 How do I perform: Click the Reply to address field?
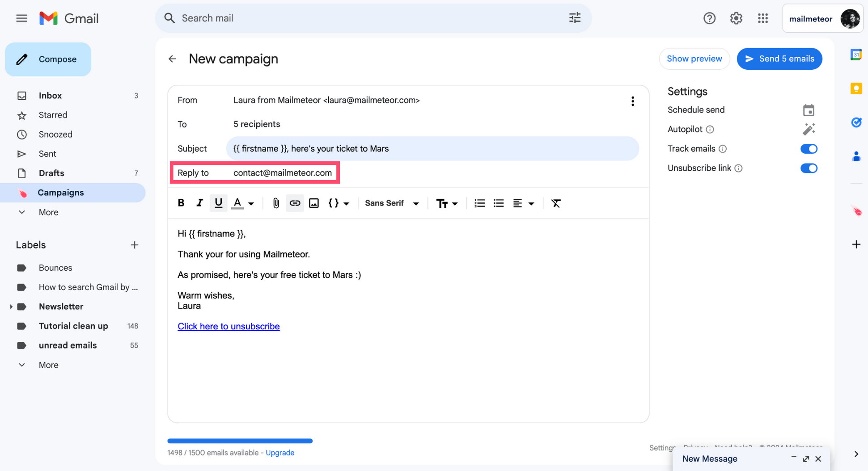283,173
